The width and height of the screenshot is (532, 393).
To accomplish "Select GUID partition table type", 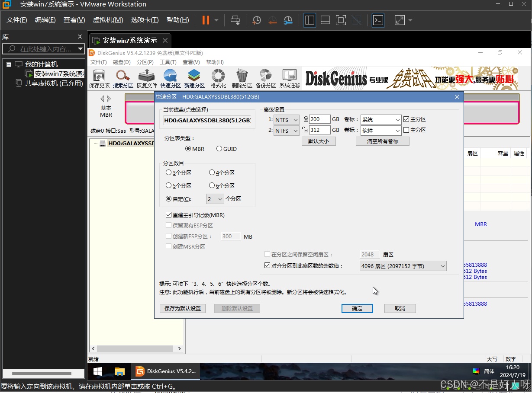I will pyautogui.click(x=226, y=149).
